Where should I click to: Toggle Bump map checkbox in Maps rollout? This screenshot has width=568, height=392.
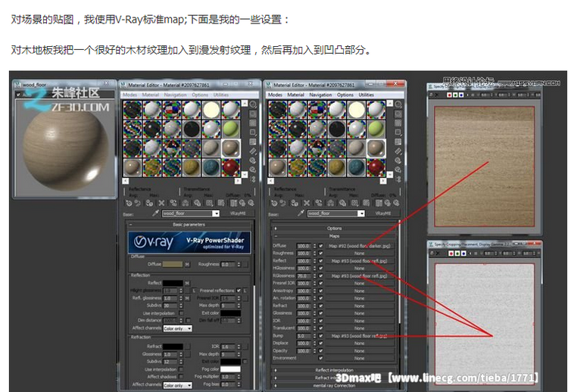(320, 336)
